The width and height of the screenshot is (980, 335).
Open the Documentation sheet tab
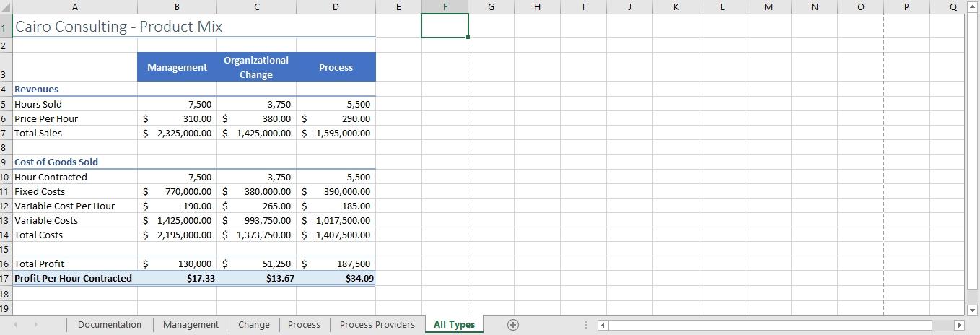(110, 325)
